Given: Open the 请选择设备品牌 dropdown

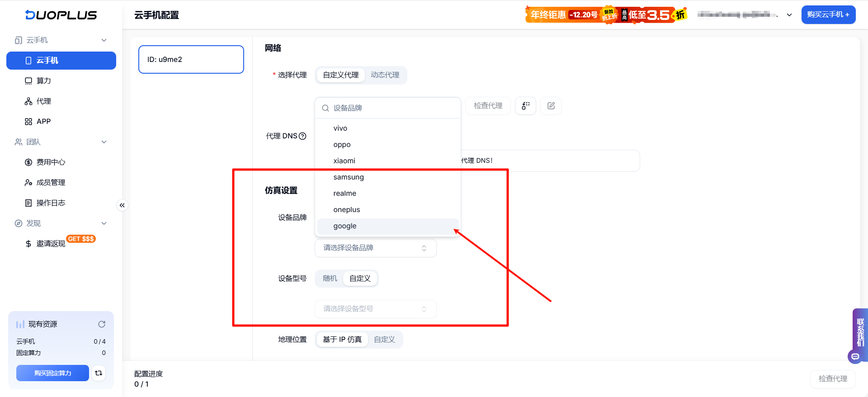Looking at the screenshot, I should point(376,248).
